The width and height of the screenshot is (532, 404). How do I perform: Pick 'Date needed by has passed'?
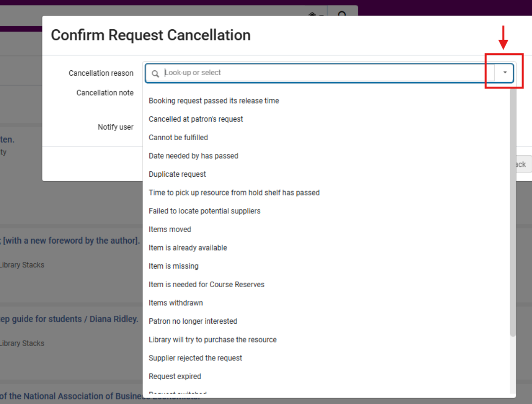tap(193, 155)
